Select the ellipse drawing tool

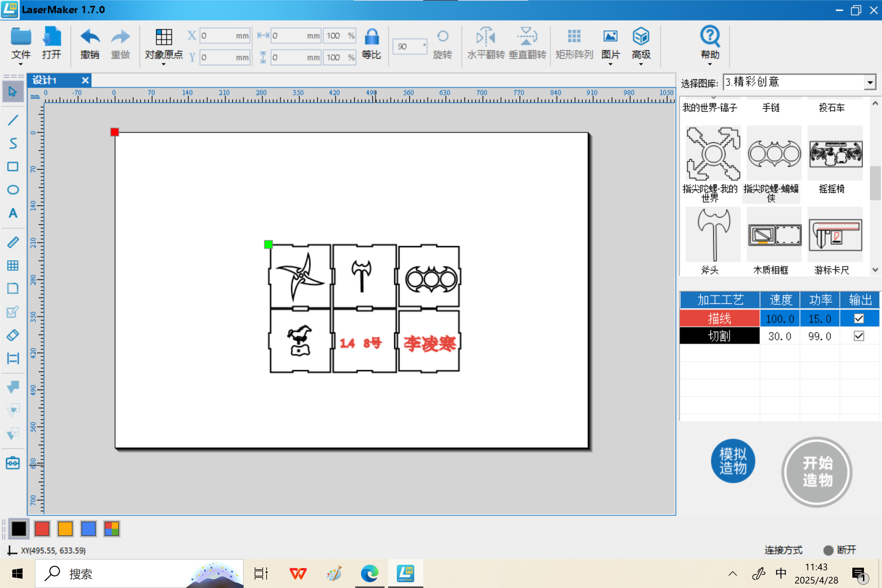click(x=13, y=190)
